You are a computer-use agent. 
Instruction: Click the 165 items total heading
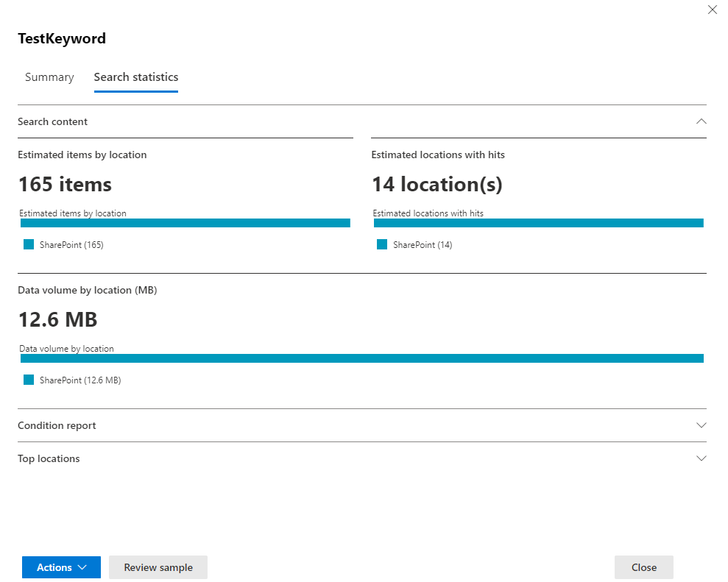pyautogui.click(x=65, y=184)
